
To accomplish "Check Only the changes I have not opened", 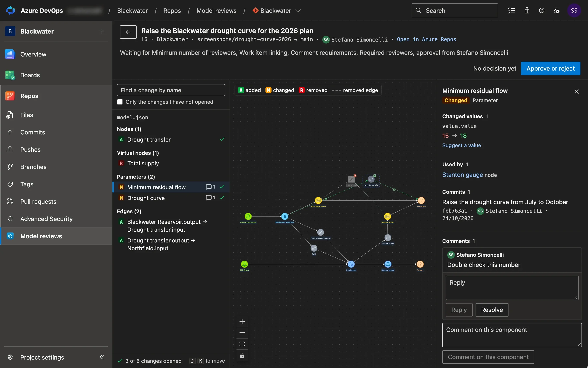I will click(120, 102).
